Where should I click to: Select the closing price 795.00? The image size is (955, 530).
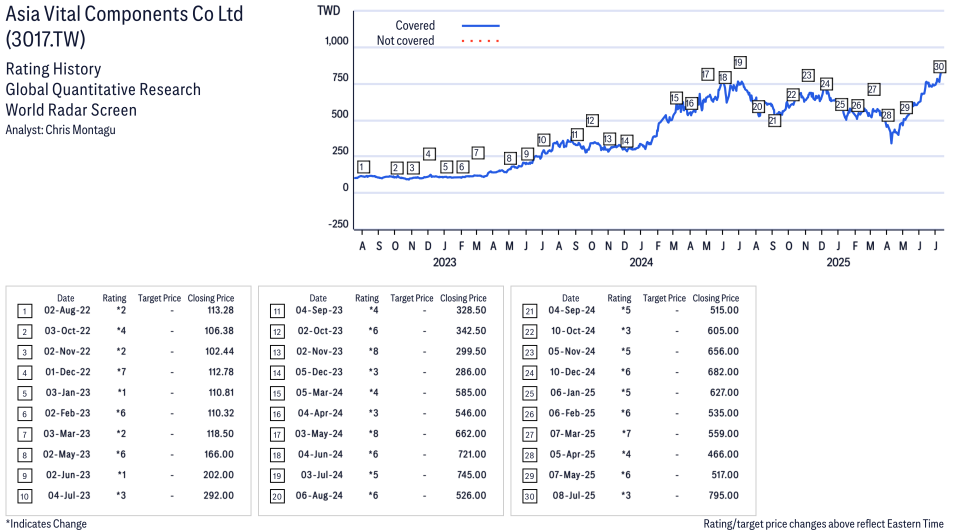point(724,495)
